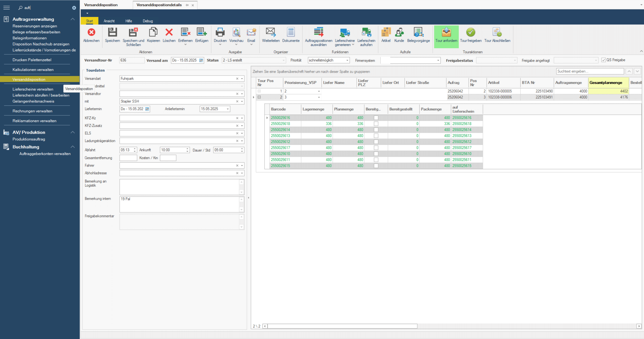Toggle the QS Freigabe checkbox
644x339 pixels.
(603, 60)
